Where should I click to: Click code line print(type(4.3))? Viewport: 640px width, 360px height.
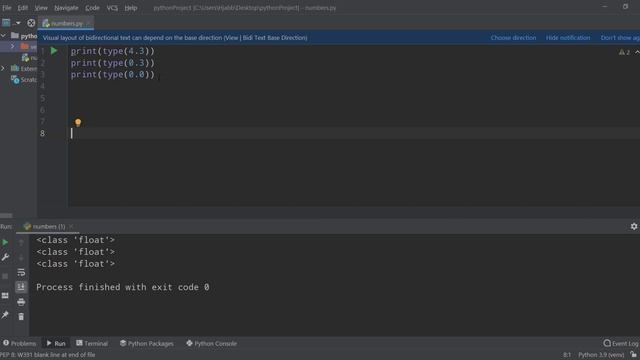[113, 51]
